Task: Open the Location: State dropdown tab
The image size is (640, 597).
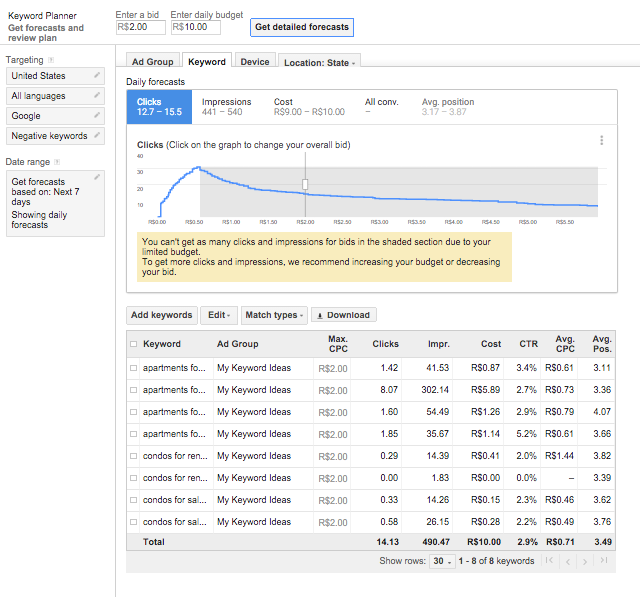Action: tap(319, 61)
